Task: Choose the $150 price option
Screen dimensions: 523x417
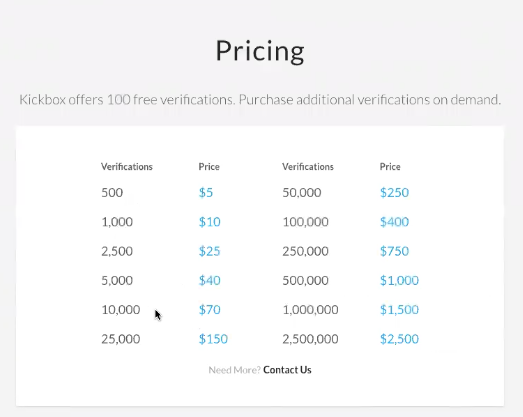Action: point(213,339)
